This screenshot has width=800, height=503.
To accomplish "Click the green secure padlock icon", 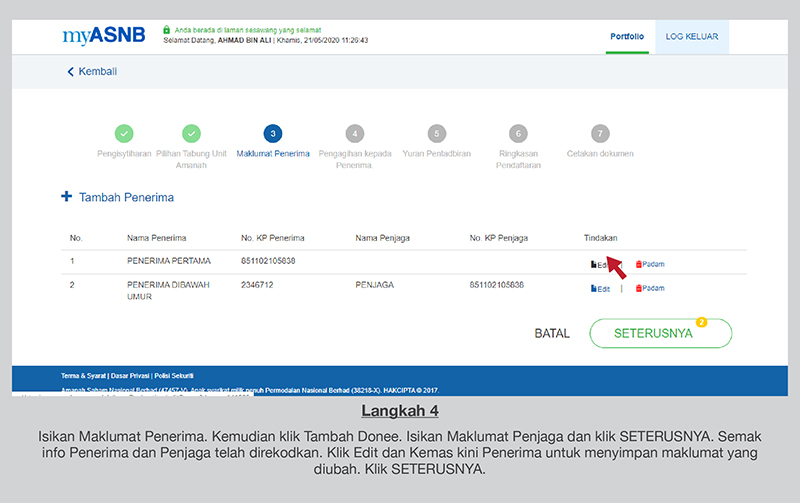I will 166,31.
